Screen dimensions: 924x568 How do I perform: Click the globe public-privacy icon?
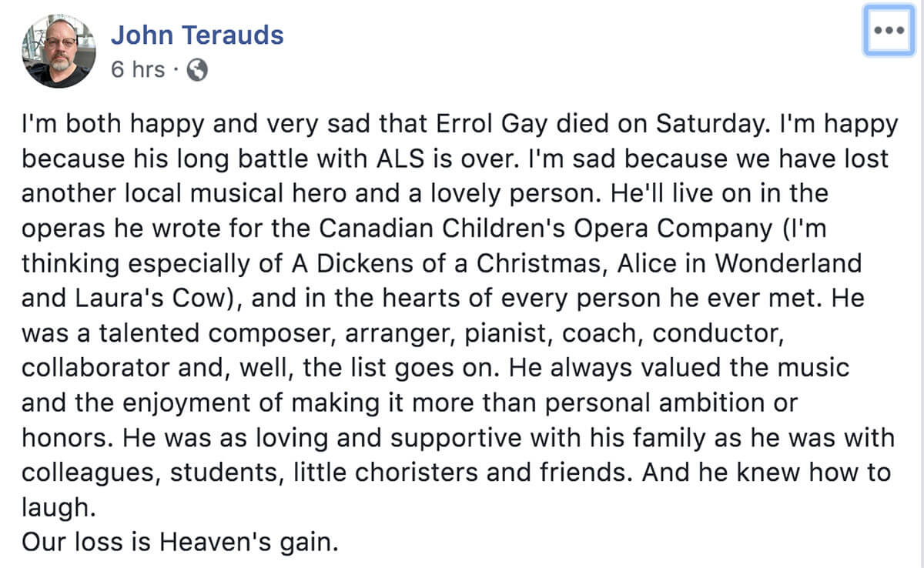197,70
